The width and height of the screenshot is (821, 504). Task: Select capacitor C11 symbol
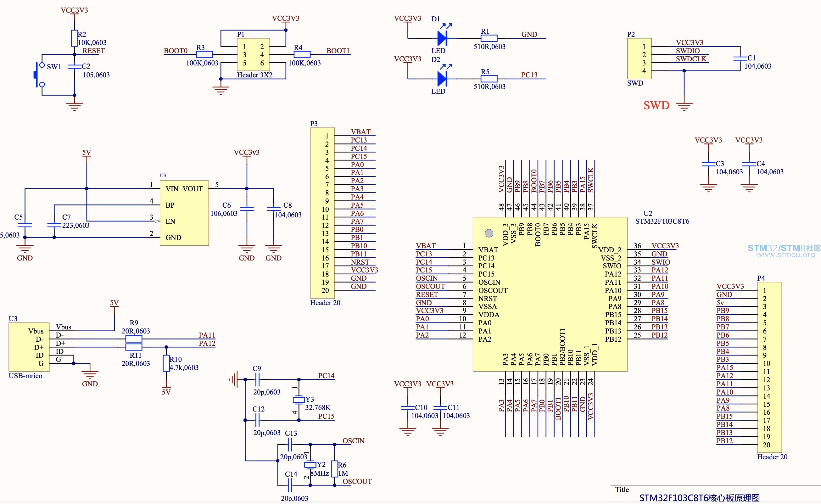point(440,408)
